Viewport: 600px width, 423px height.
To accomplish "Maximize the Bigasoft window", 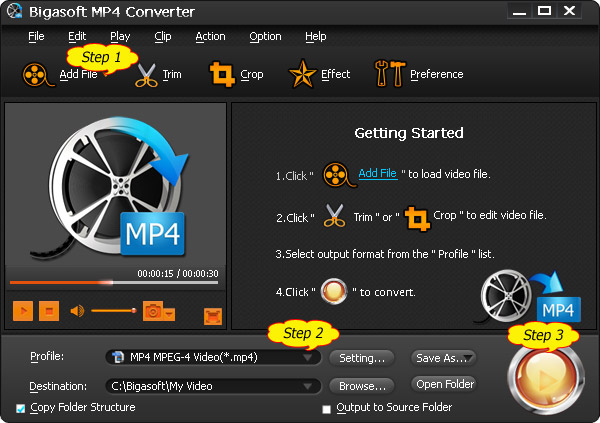I will click(544, 11).
